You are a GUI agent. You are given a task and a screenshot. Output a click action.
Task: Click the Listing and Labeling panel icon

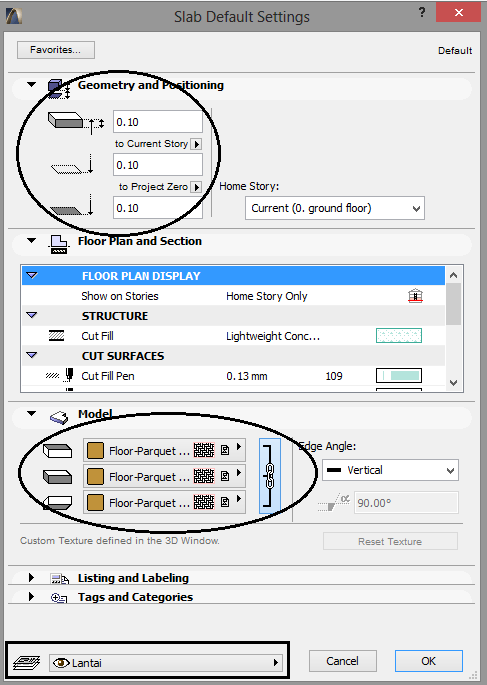pyautogui.click(x=59, y=579)
